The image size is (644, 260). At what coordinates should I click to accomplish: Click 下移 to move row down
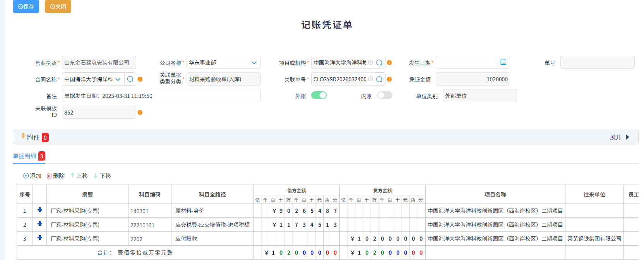[102, 176]
